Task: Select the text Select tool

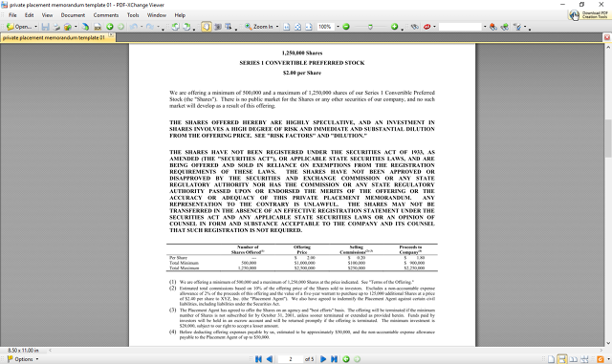Action: click(x=228, y=27)
